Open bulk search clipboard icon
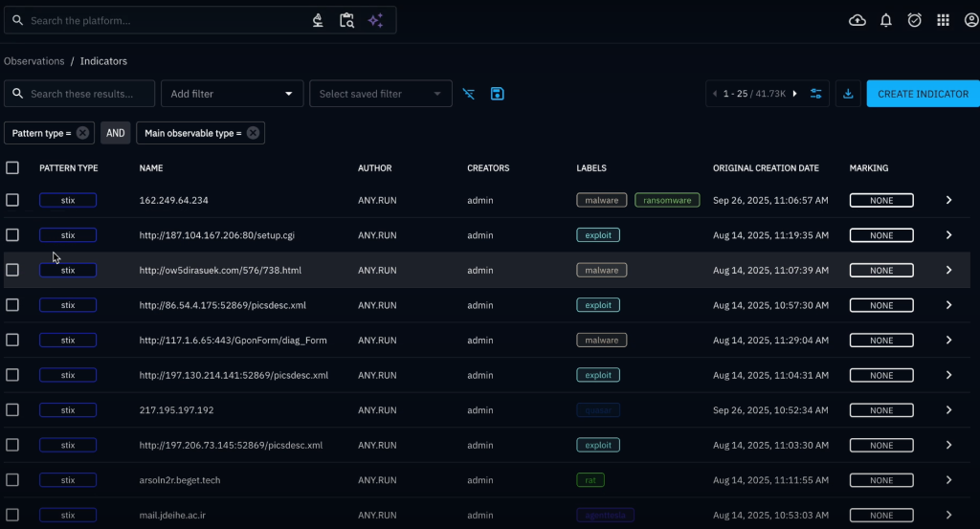Viewport: 980px width, 529px height. [x=346, y=21]
